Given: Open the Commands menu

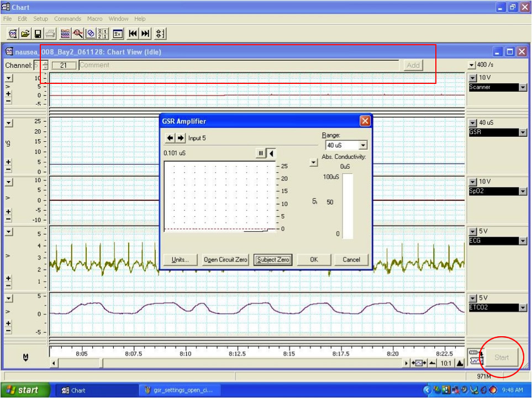Looking at the screenshot, I should [x=67, y=19].
